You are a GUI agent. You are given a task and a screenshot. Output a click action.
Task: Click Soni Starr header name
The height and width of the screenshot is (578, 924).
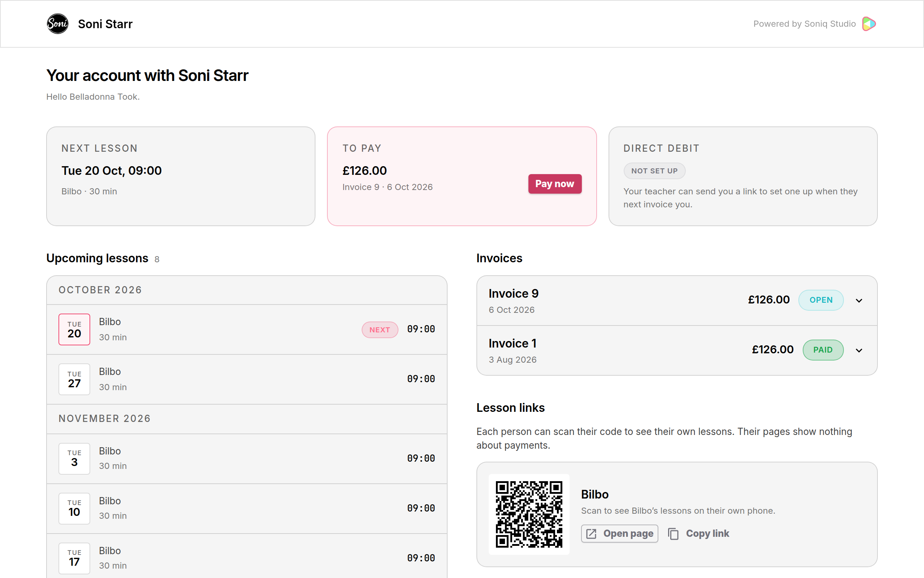tap(105, 24)
